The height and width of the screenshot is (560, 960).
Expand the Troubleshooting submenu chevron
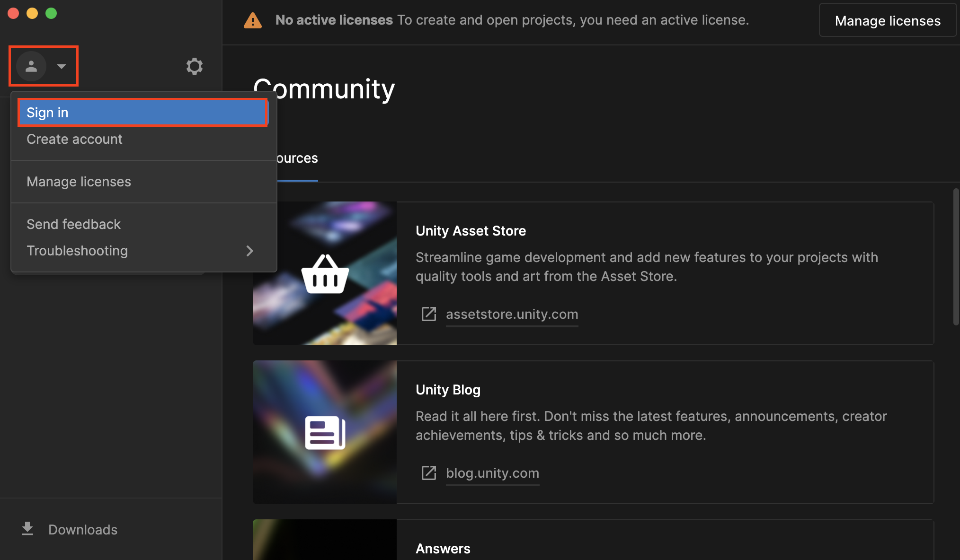click(250, 251)
